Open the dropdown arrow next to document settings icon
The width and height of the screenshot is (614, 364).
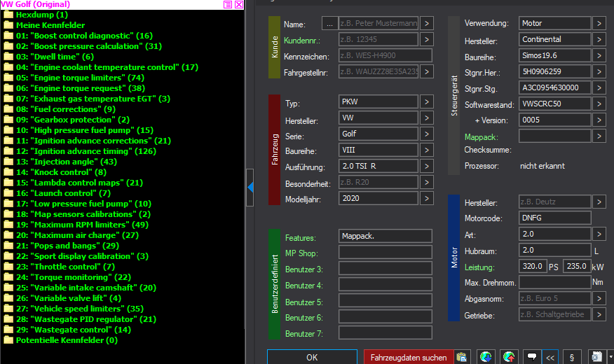(610, 357)
